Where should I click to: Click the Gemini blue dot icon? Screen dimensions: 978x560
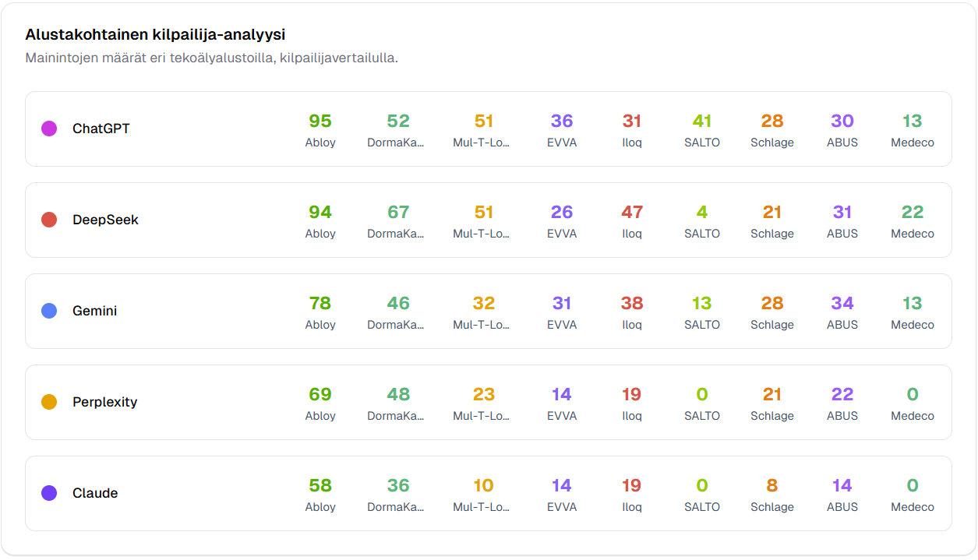click(49, 311)
